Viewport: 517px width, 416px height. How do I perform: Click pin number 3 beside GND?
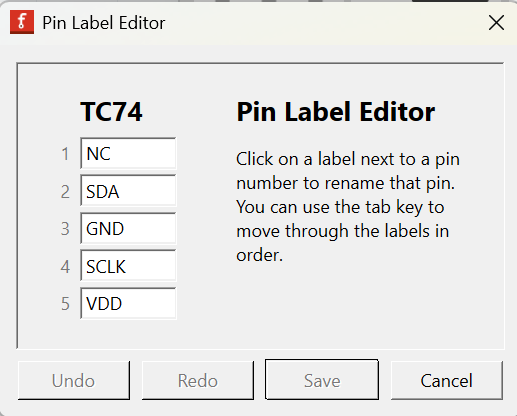pos(65,229)
